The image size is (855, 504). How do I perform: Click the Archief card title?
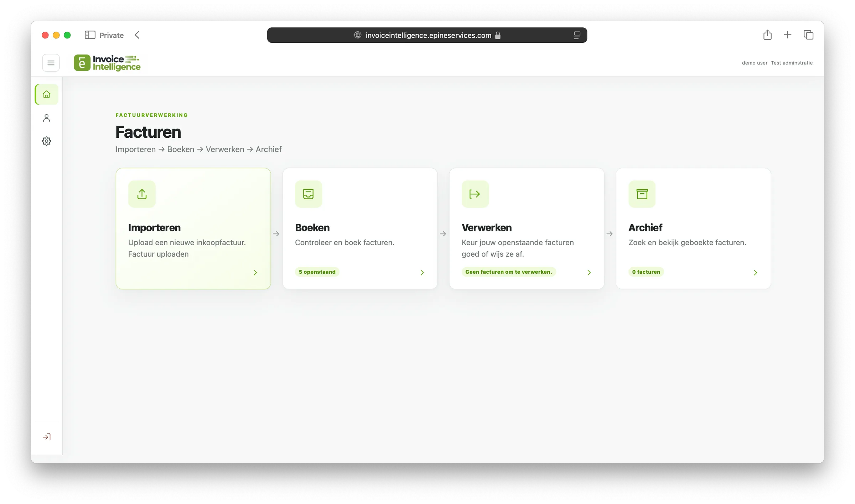pyautogui.click(x=645, y=228)
